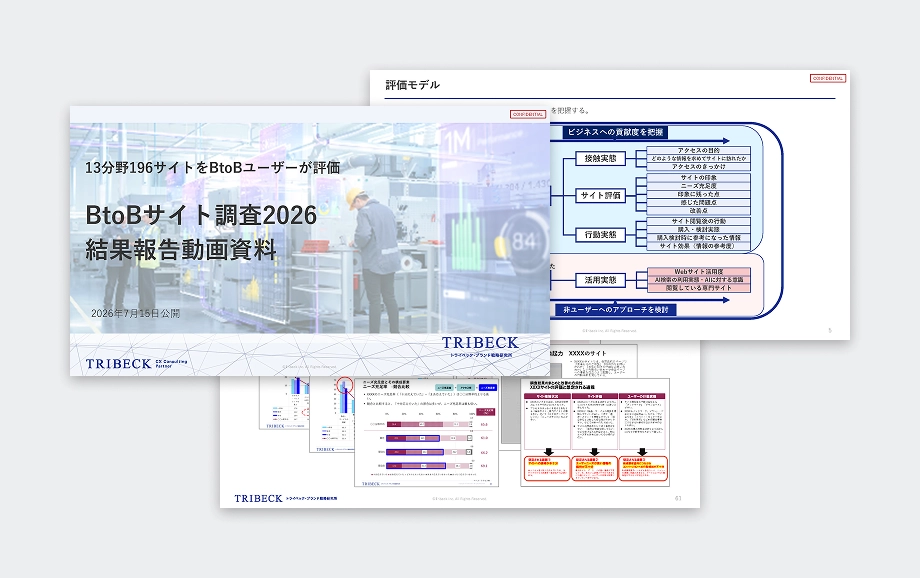Click page number 5 on 評価モデル slide

830,330
